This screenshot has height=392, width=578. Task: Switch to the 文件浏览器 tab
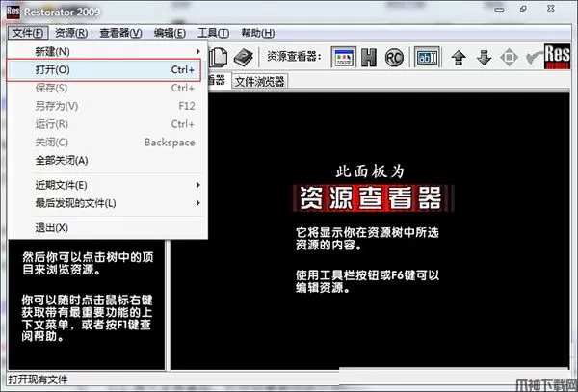point(259,82)
